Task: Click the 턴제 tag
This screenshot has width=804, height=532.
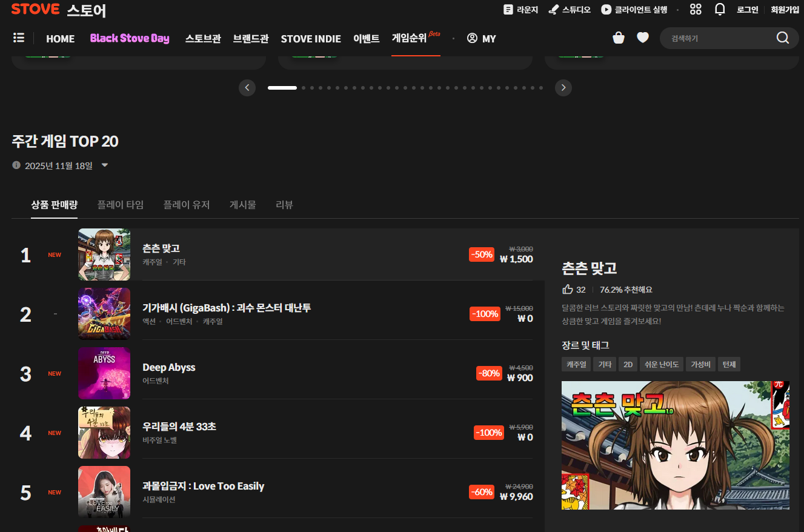Action: pyautogui.click(x=729, y=364)
